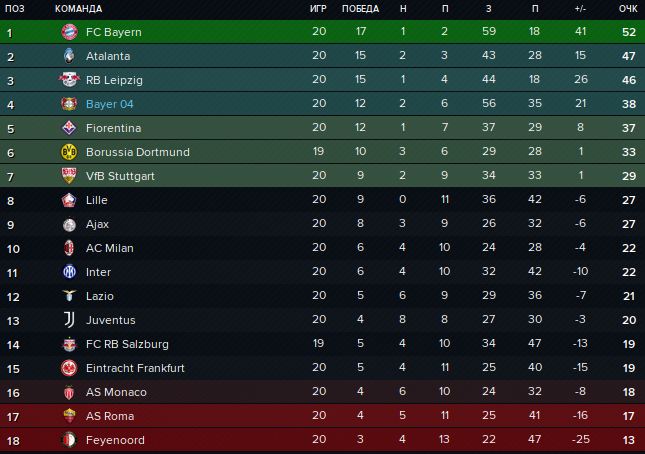Open AS Monaco team page
The height and width of the screenshot is (454, 645).
point(116,392)
